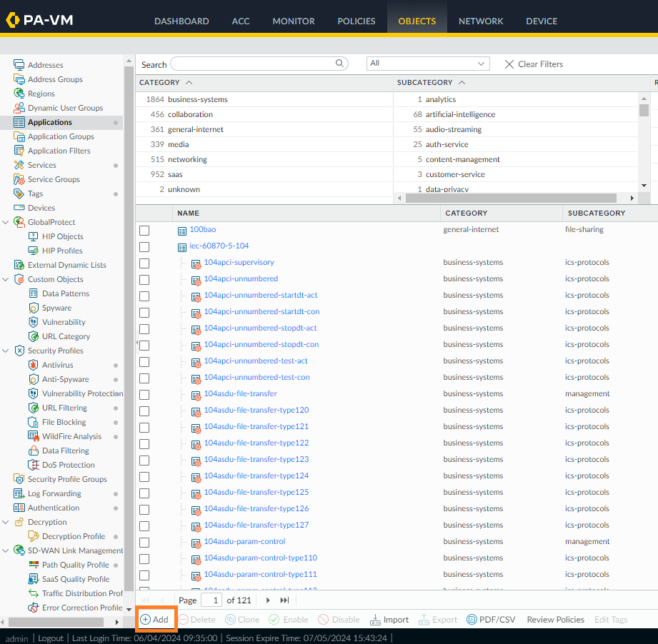Viewport: 658px width, 644px height.
Task: Click the Tags icon in sidebar
Action: click(x=19, y=193)
